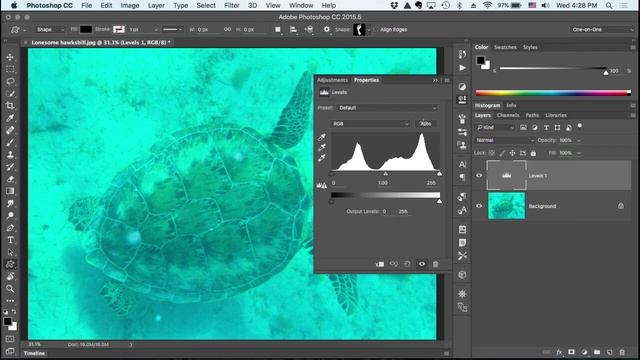Add a layer style with fx button
Viewport: 640px width, 360px height.
click(559, 352)
